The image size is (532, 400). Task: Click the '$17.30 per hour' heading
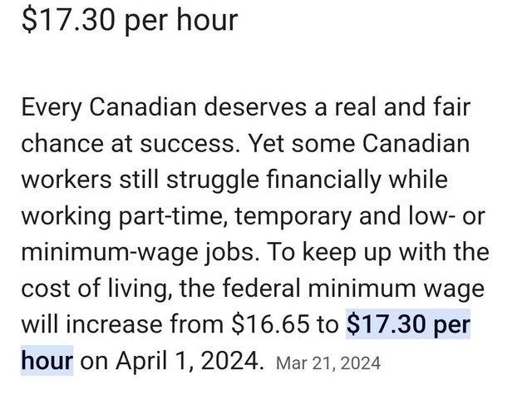[x=129, y=18]
